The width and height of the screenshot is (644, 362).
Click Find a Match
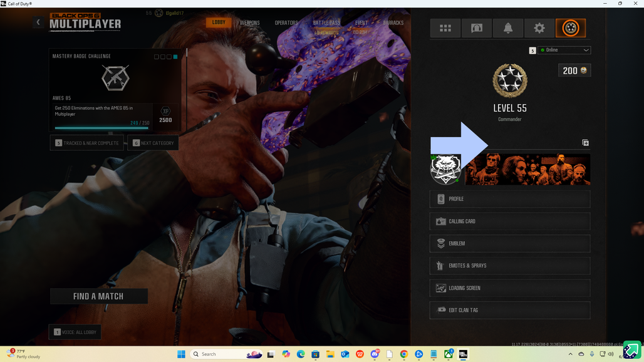click(98, 296)
